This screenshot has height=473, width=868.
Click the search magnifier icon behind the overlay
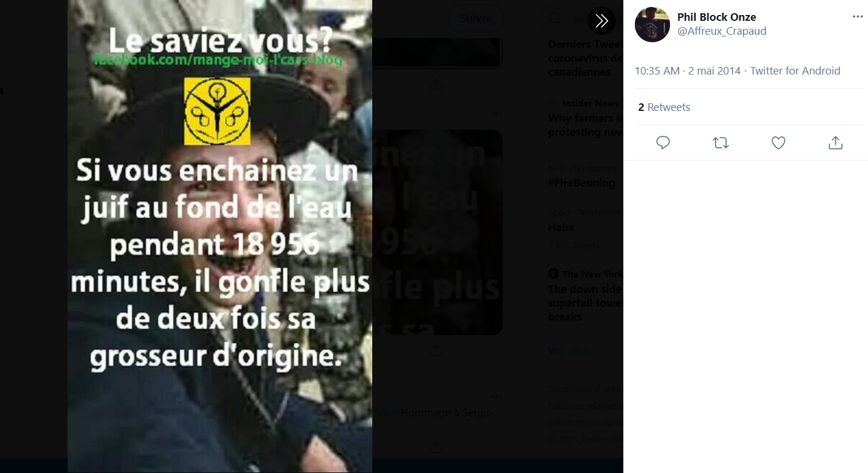pyautogui.click(x=555, y=19)
